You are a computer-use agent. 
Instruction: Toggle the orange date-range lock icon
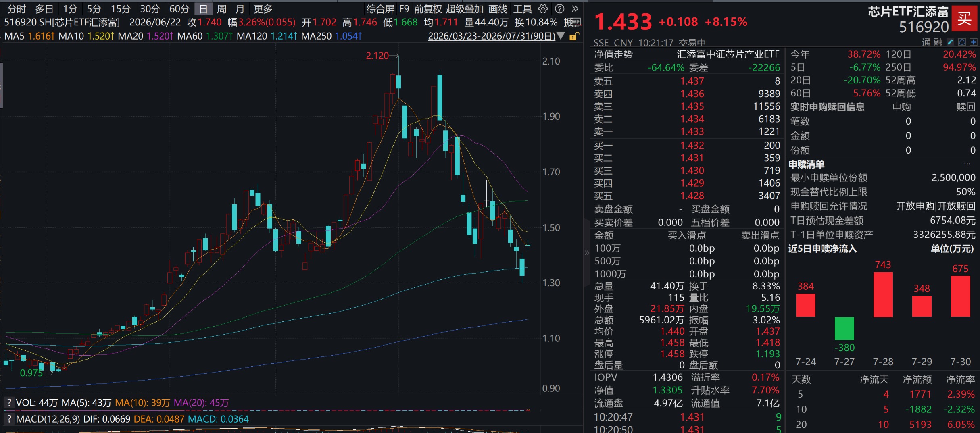(573, 36)
